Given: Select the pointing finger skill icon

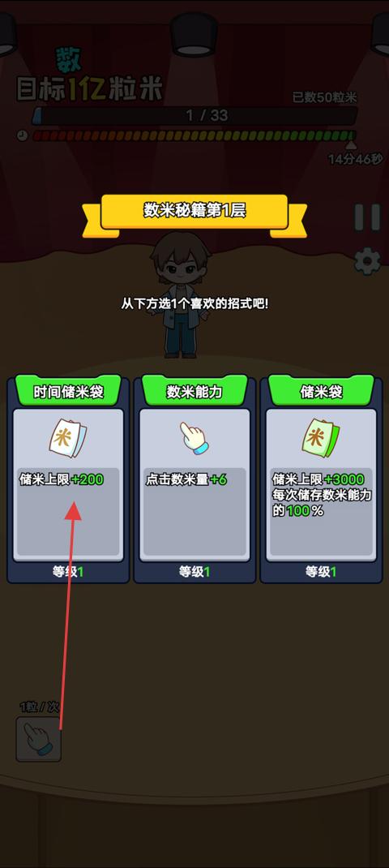Looking at the screenshot, I should pos(194,438).
